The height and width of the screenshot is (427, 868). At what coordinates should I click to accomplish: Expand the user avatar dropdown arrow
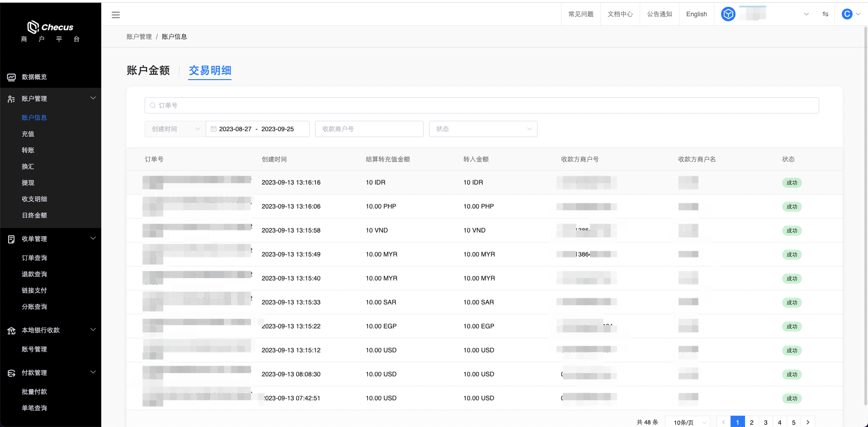[858, 14]
